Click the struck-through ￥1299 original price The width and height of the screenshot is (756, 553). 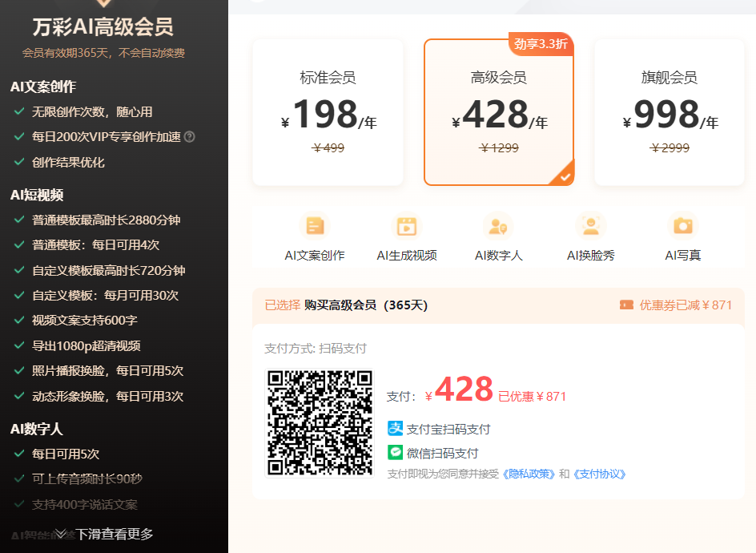click(x=499, y=147)
